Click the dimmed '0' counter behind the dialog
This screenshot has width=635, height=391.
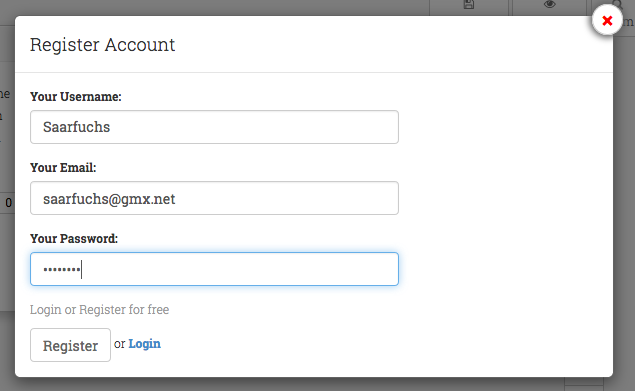pos(9,203)
